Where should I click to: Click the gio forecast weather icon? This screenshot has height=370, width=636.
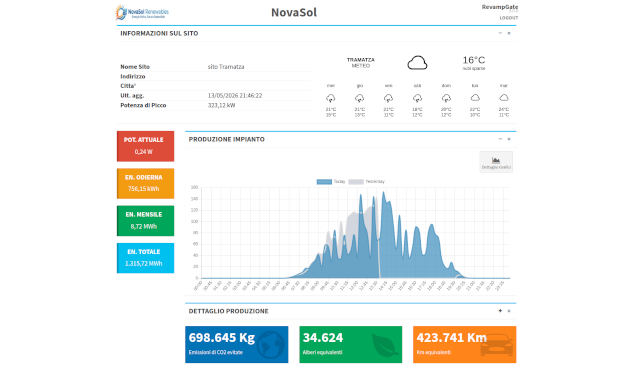[359, 98]
